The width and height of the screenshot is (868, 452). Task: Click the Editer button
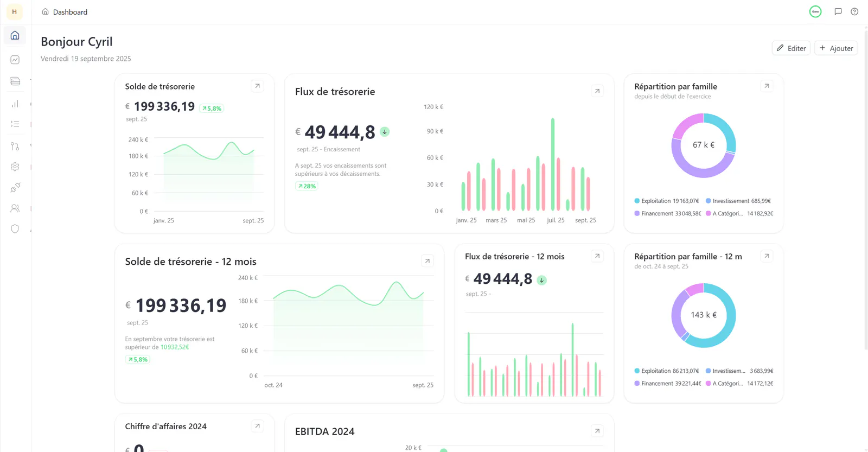(791, 48)
